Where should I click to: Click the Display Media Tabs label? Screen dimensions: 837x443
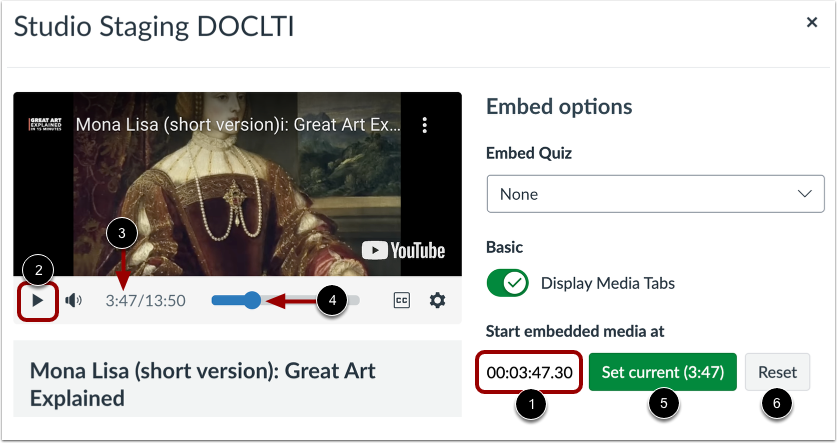coord(607,283)
